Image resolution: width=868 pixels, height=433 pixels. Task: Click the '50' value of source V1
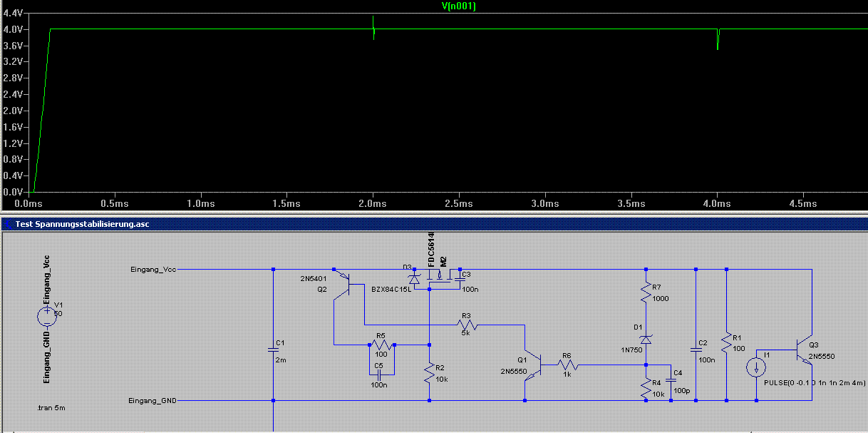tap(58, 313)
